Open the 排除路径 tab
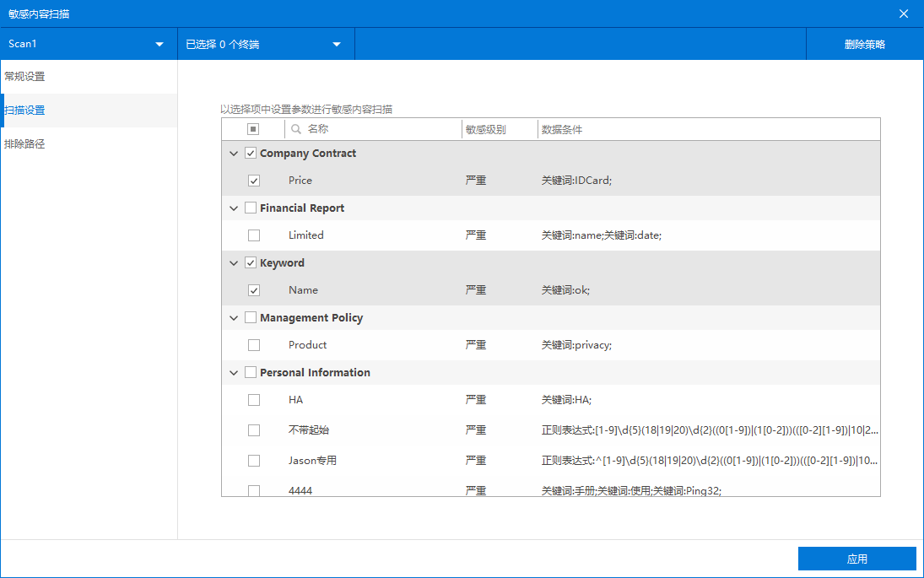This screenshot has height=578, width=924. tap(25, 144)
